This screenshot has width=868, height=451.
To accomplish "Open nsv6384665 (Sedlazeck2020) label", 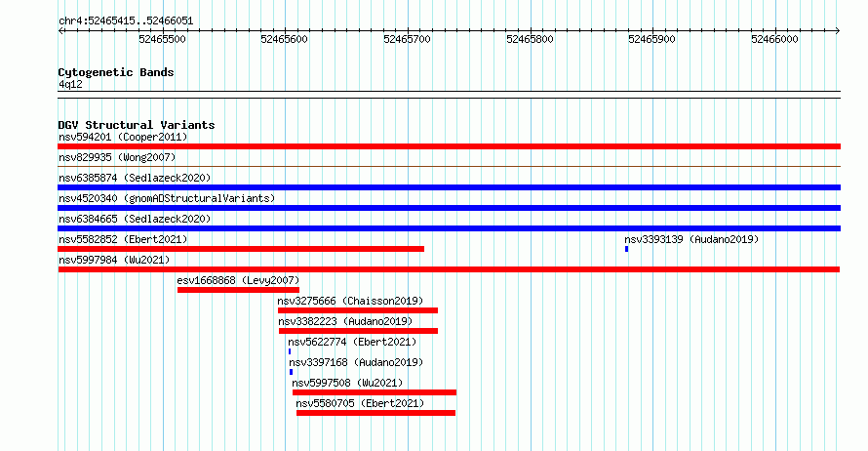I will tap(135, 219).
